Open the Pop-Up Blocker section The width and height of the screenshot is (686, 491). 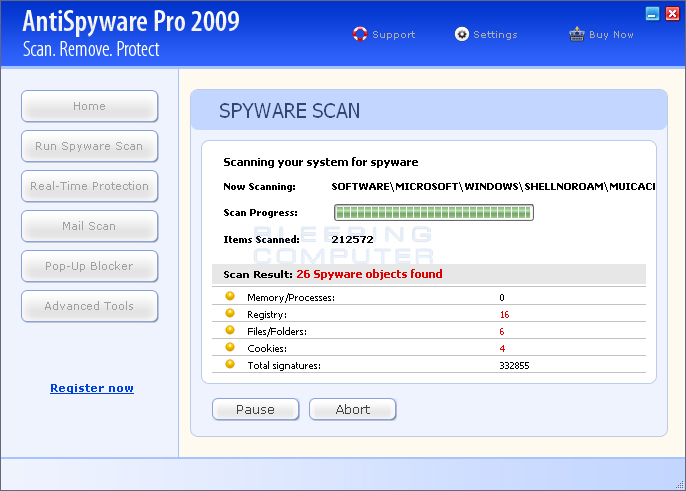pos(89,266)
